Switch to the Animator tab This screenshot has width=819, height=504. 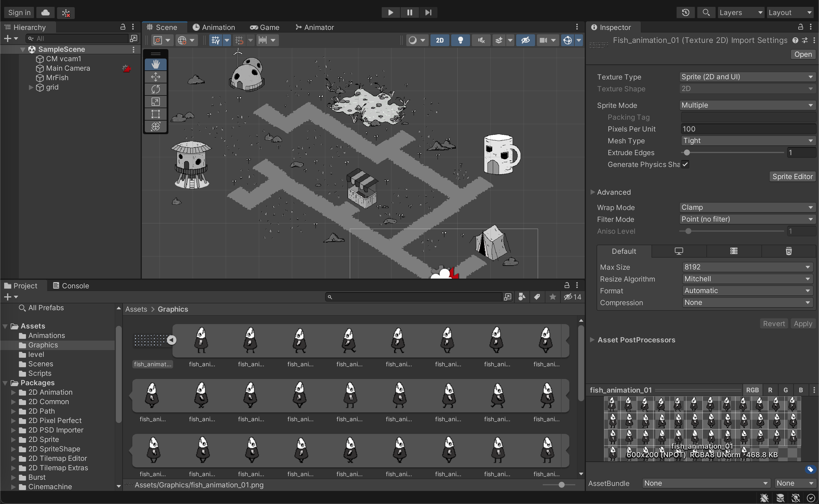314,27
